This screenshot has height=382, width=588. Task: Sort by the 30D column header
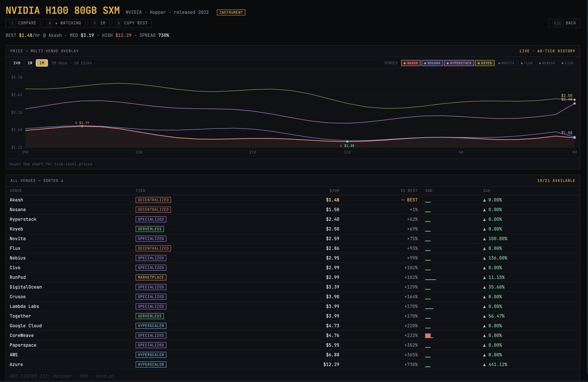[x=429, y=190]
